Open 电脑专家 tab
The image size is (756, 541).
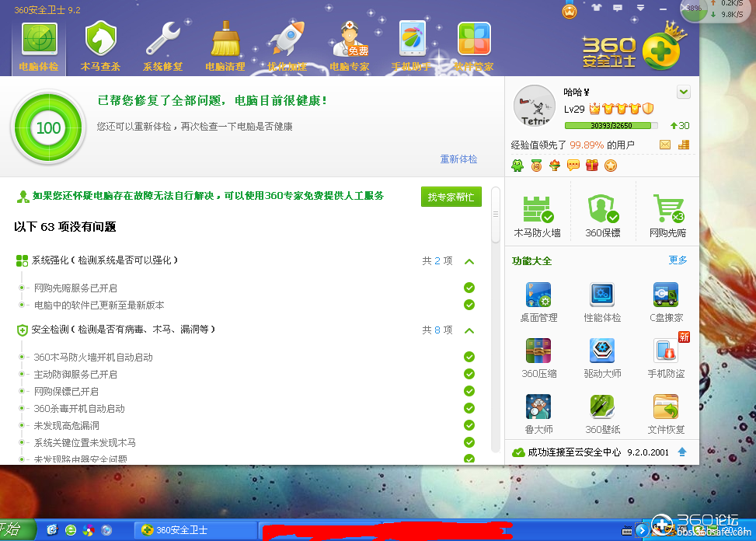tap(350, 47)
